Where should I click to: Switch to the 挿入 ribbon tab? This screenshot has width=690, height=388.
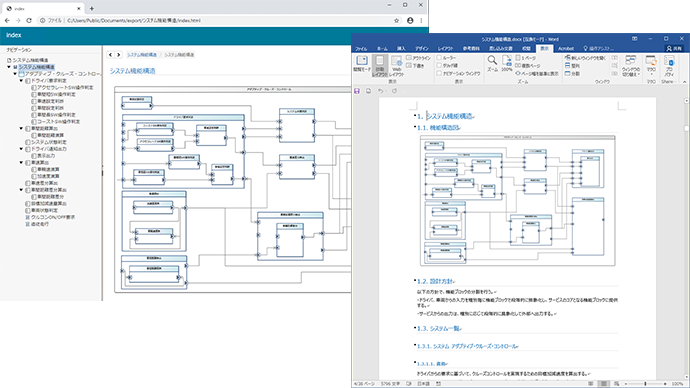click(x=401, y=48)
